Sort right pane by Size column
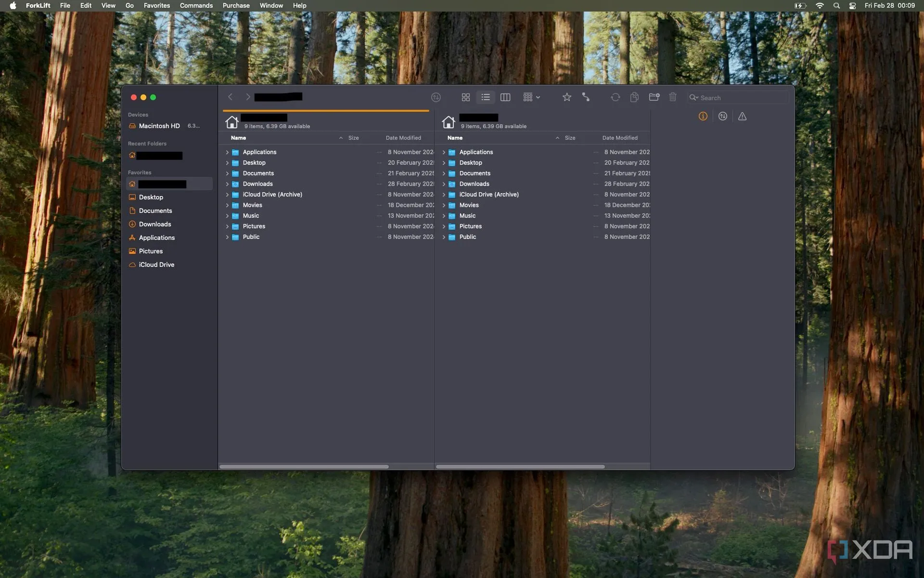The image size is (924, 578). (x=570, y=138)
